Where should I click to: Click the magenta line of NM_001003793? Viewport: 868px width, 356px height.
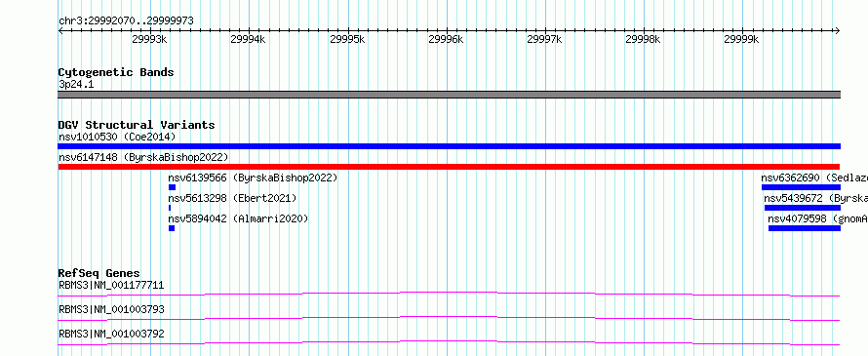pyautogui.click(x=449, y=318)
